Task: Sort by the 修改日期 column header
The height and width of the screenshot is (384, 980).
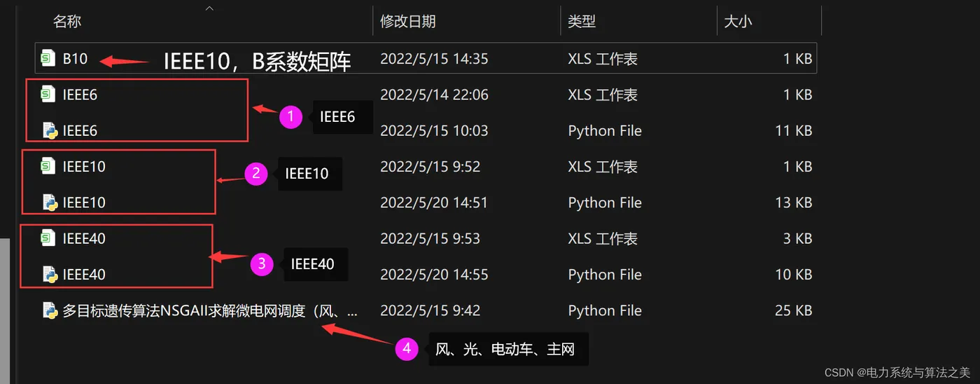Action: coord(407,22)
